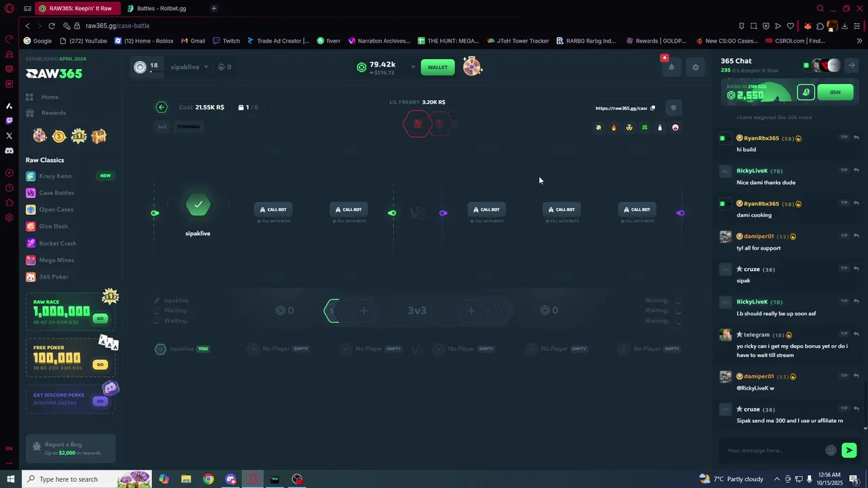This screenshot has width=868, height=488.
Task: Call bot for last purple slot
Action: tap(637, 209)
